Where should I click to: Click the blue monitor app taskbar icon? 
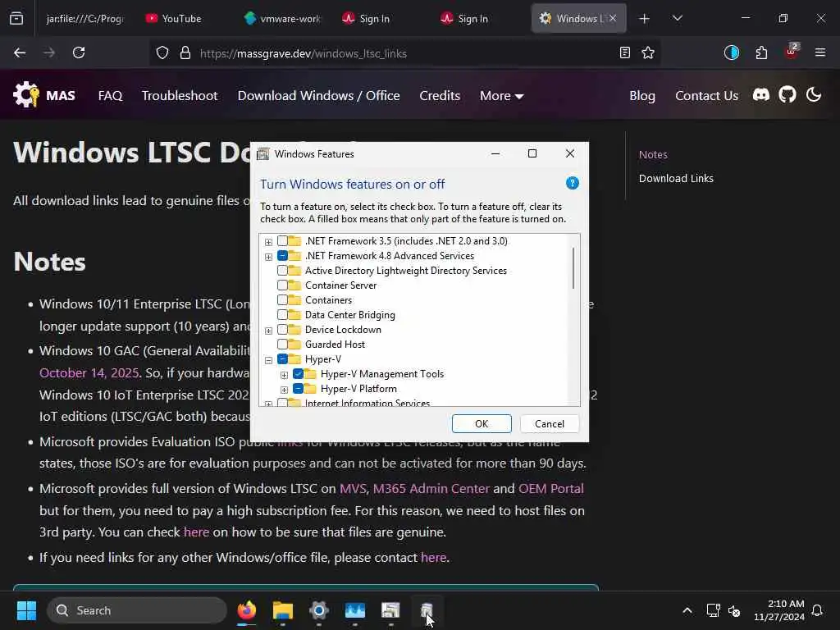coord(354,610)
